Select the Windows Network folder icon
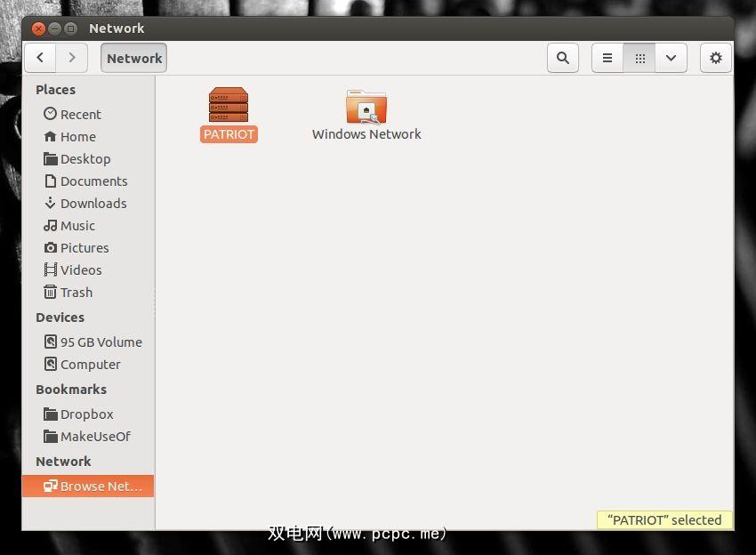The height and width of the screenshot is (555, 756). click(x=366, y=107)
